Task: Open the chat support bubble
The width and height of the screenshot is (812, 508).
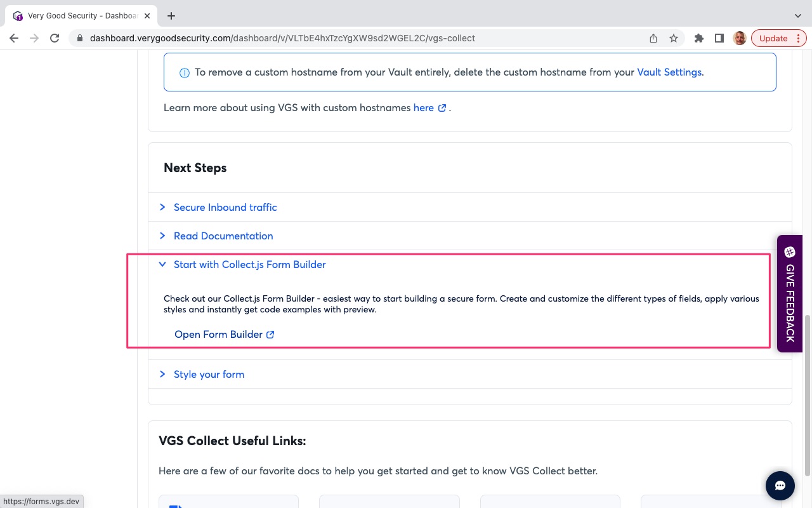Action: click(780, 486)
